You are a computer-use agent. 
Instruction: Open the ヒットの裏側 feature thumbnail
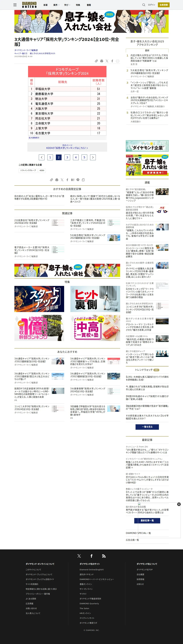95,299
